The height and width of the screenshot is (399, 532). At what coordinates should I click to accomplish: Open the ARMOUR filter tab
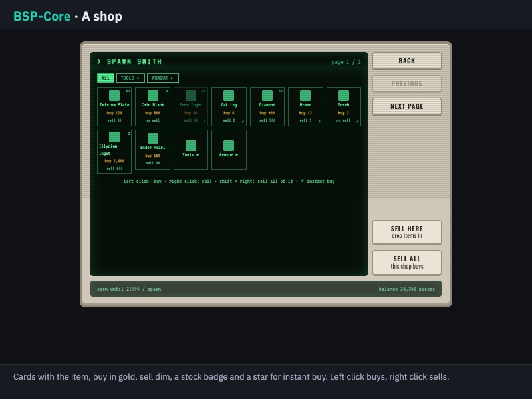(x=163, y=78)
